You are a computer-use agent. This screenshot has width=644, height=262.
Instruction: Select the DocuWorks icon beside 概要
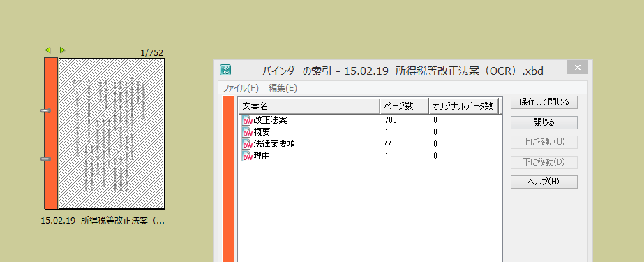[246, 132]
